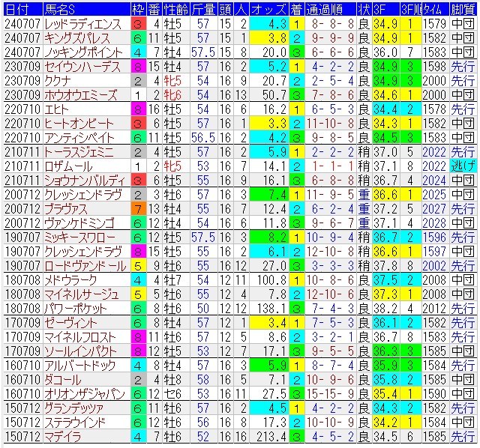Open horse トーラスジェミニ

point(79,152)
